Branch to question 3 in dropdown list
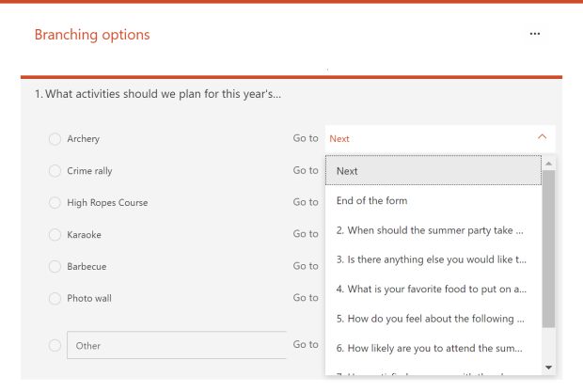Screen dimensions: 583x392 [433, 259]
